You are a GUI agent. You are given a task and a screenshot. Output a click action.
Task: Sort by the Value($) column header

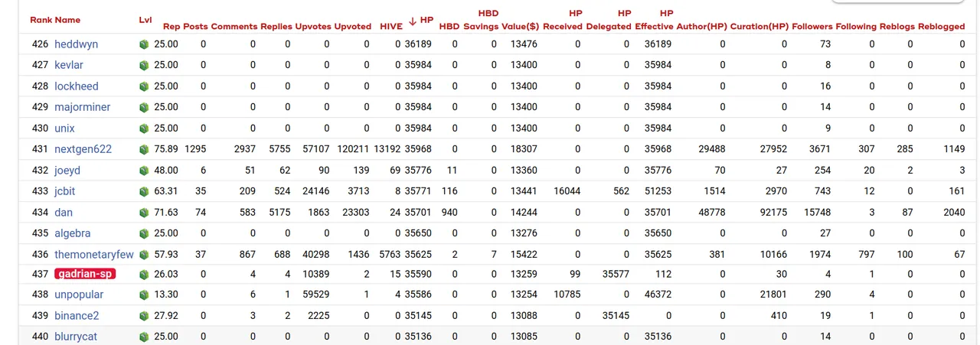click(521, 26)
